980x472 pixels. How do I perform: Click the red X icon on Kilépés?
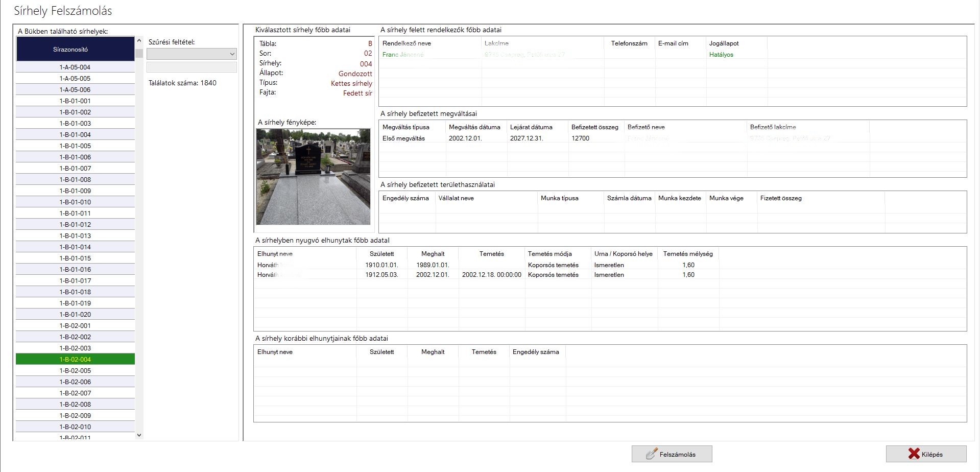[x=914, y=454]
